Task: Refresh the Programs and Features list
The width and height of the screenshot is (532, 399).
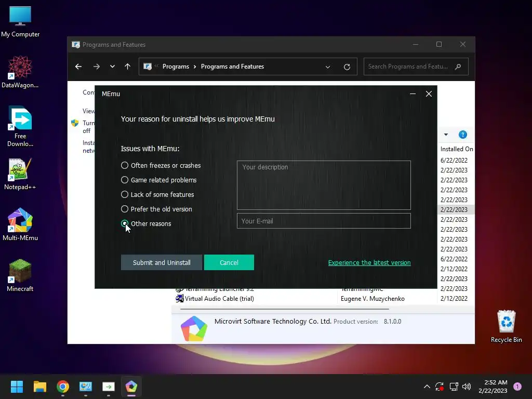Action: pos(347,67)
